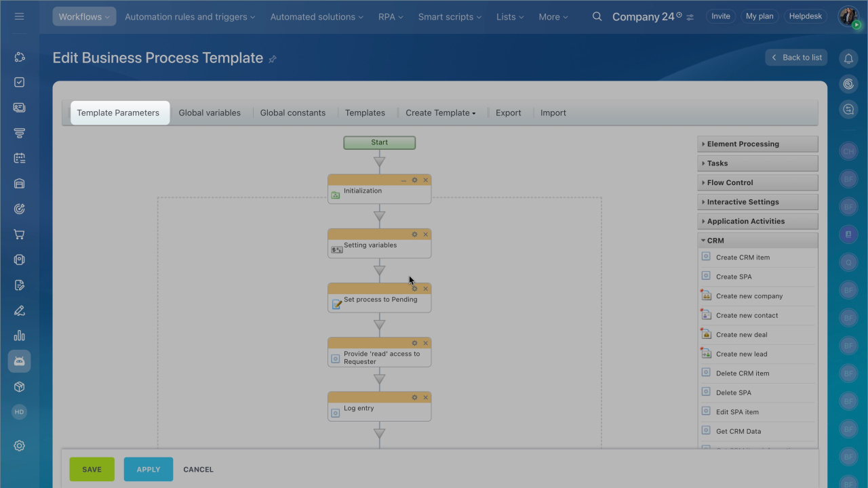Open the Calendar icon in left sidebar
This screenshot has height=488, width=868.
tap(19, 158)
